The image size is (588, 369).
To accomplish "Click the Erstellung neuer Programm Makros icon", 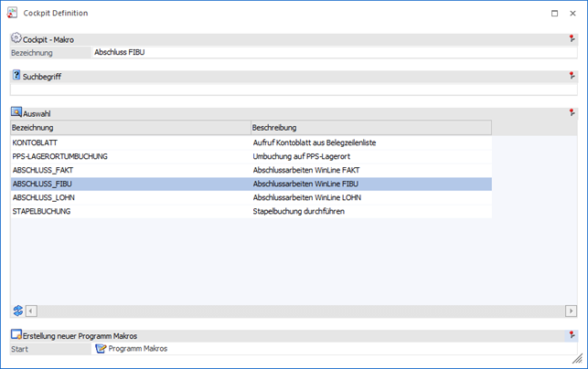I will [x=16, y=335].
